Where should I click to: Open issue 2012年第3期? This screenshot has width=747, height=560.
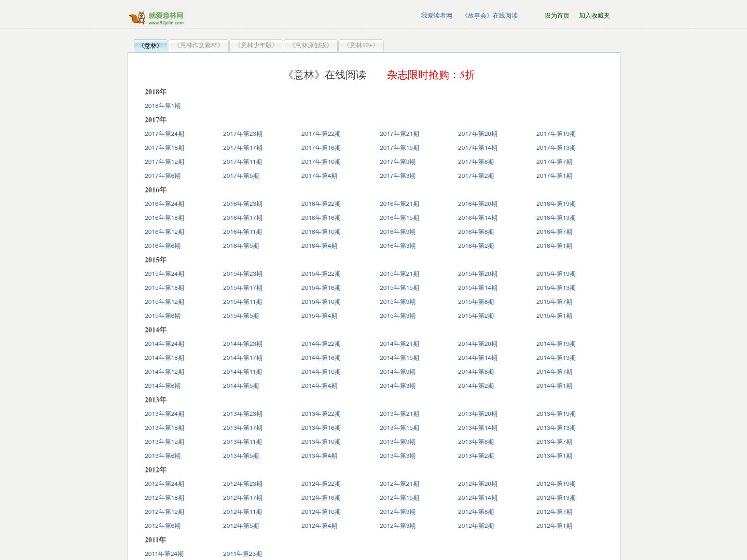(397, 526)
